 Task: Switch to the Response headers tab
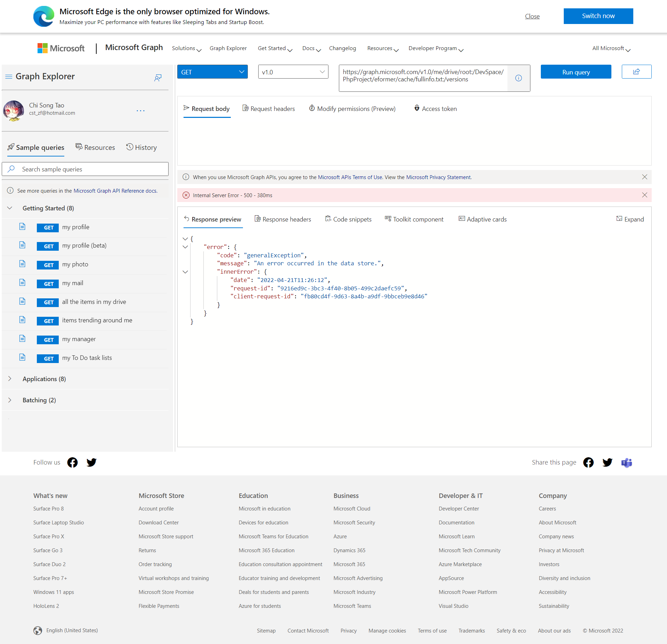[x=283, y=219]
